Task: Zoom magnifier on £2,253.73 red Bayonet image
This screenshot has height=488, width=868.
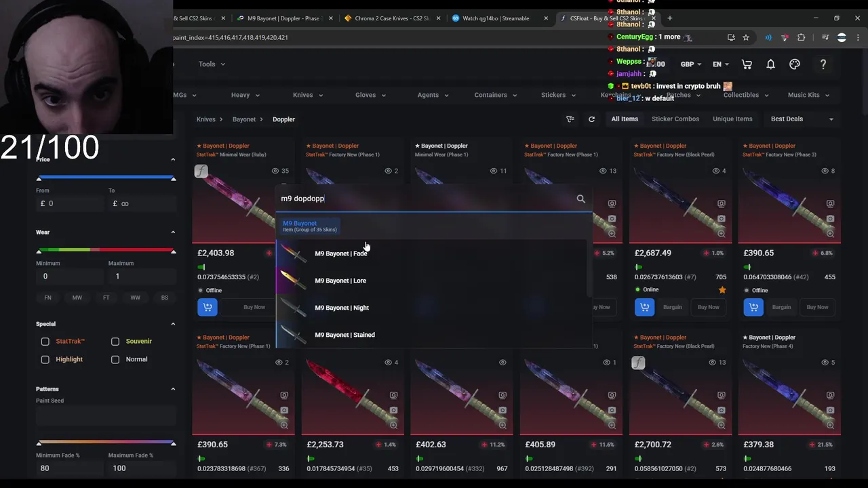Action: pos(393,425)
